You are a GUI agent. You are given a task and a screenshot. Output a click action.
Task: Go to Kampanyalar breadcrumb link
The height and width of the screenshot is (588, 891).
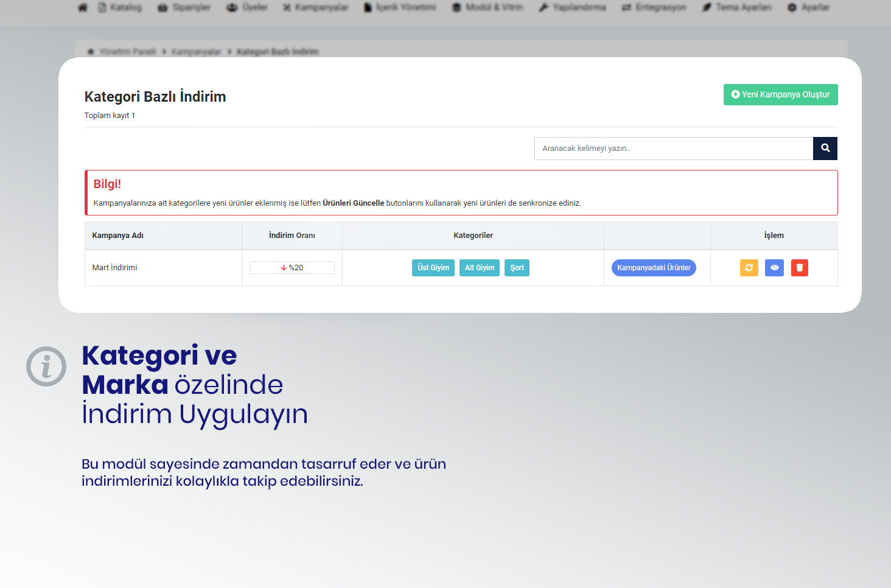click(196, 52)
